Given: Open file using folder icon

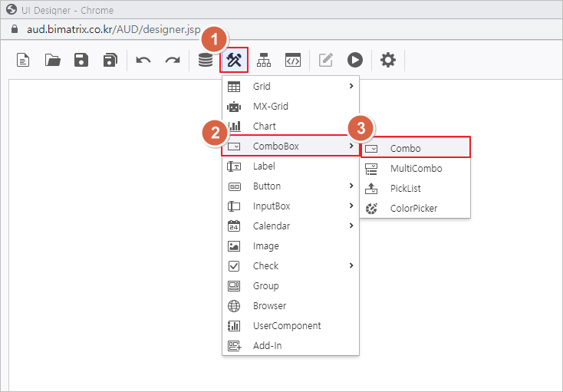Looking at the screenshot, I should (x=53, y=60).
